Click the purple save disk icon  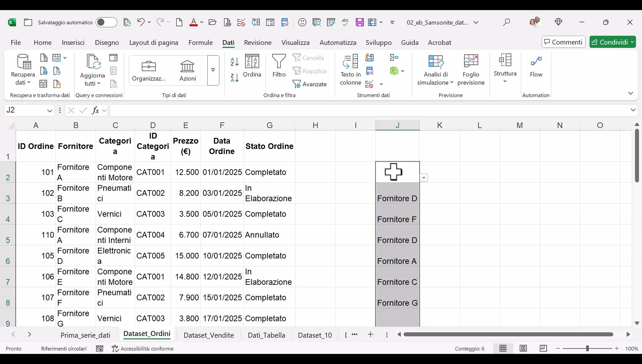pos(359,22)
